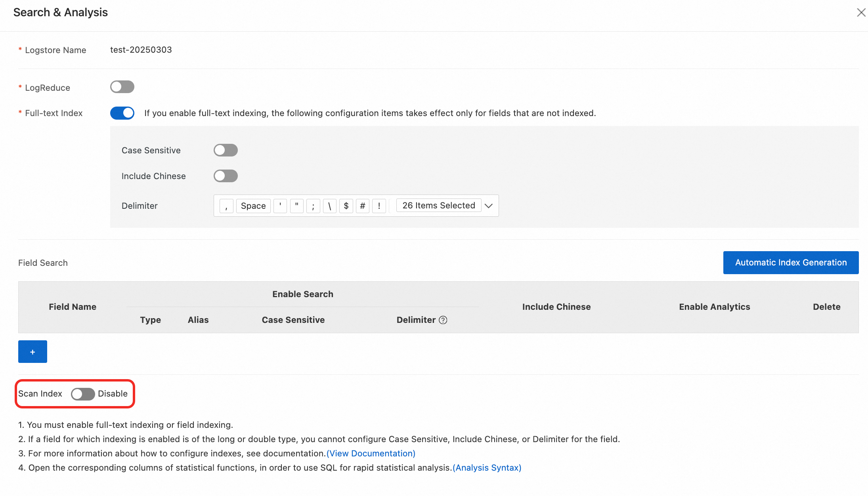This screenshot has height=496, width=868.
Task: Click the Space delimiter tag
Action: pyautogui.click(x=253, y=206)
